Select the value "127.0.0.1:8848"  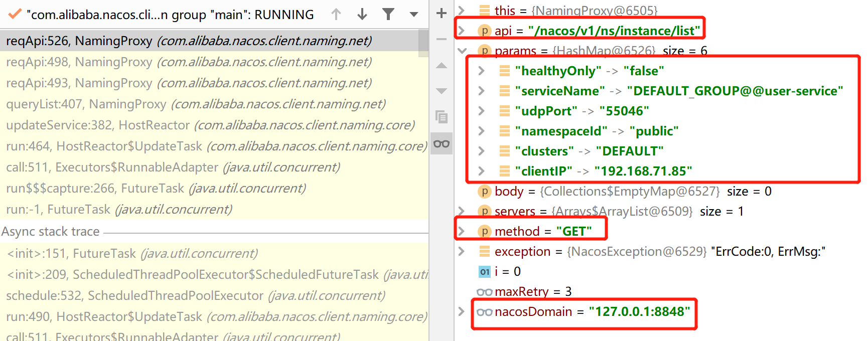(x=639, y=311)
